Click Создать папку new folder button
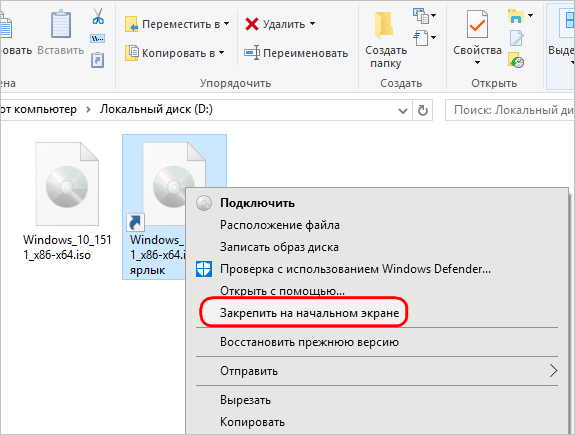Viewport: 575px width, 435px height. [x=386, y=40]
